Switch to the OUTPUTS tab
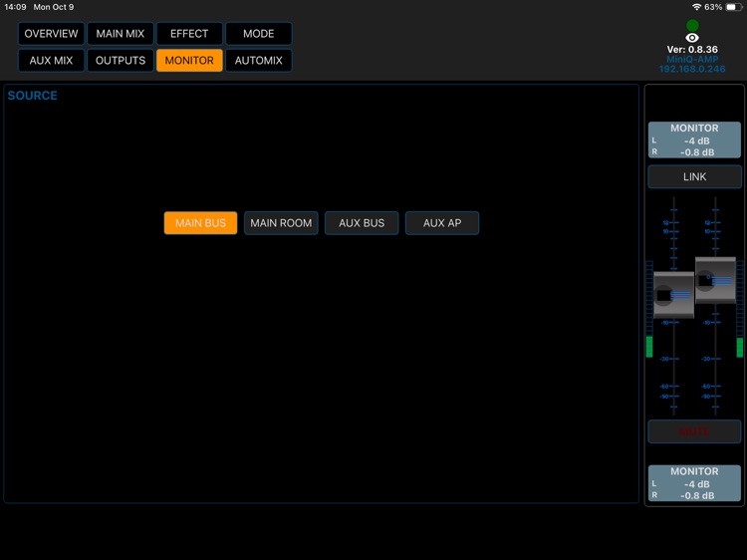Viewport: 747px width, 560px height. (x=121, y=61)
